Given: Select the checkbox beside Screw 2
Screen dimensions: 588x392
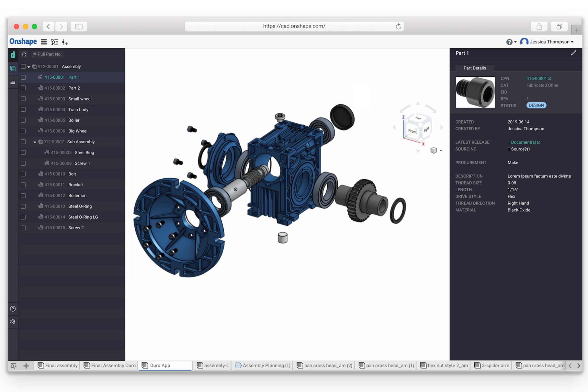Looking at the screenshot, I should click(x=23, y=228).
